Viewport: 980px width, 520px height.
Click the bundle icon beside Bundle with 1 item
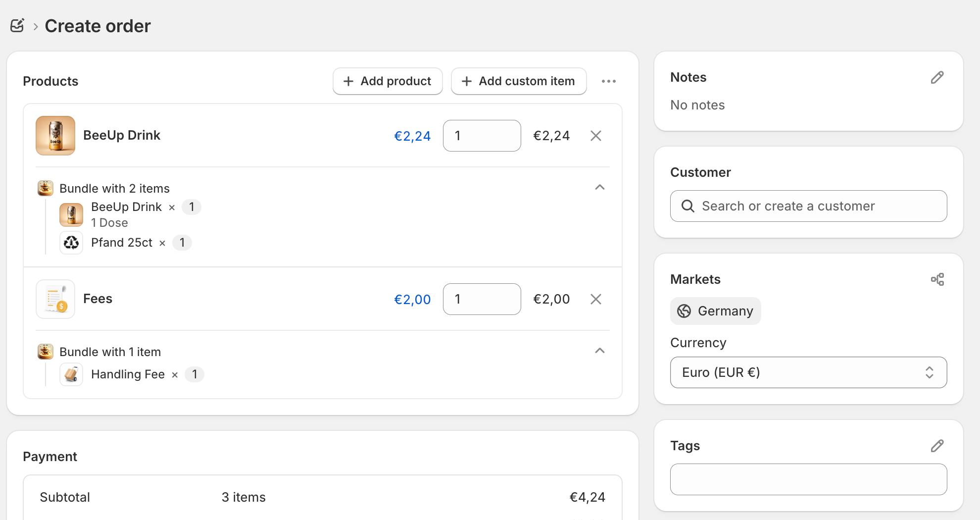(x=46, y=352)
